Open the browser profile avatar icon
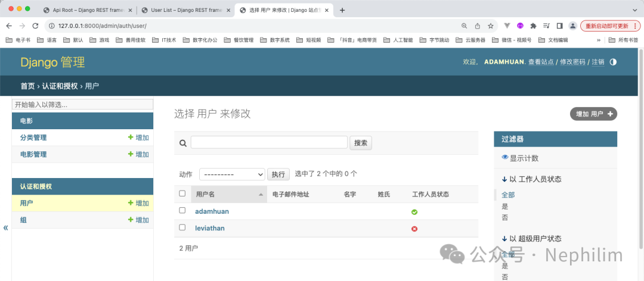Screen dimensions: 644x281 (x=572, y=26)
